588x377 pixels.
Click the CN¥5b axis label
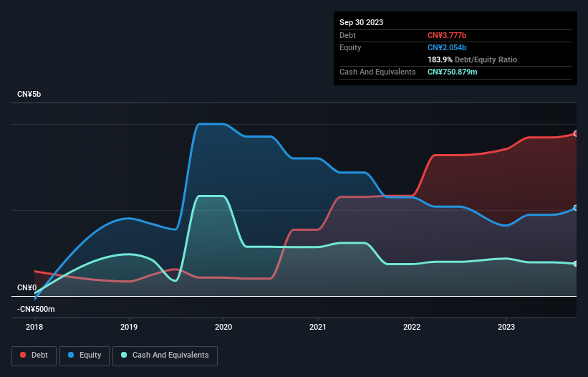pos(29,94)
